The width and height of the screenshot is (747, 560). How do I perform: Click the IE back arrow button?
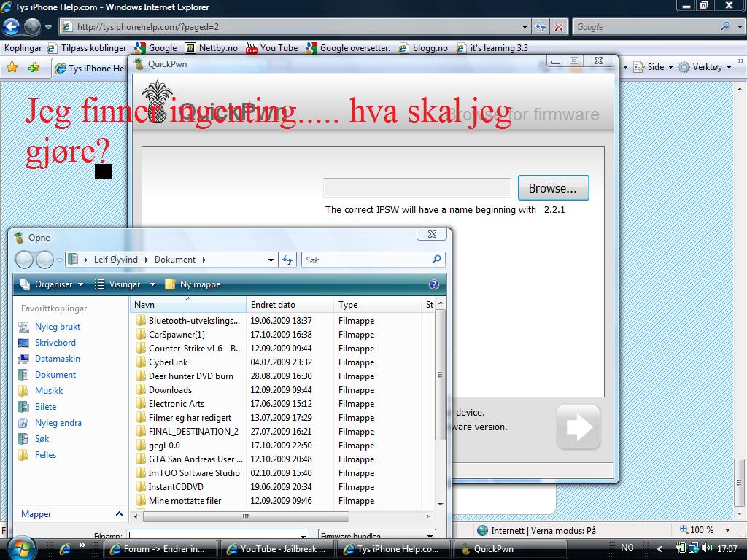point(12,27)
